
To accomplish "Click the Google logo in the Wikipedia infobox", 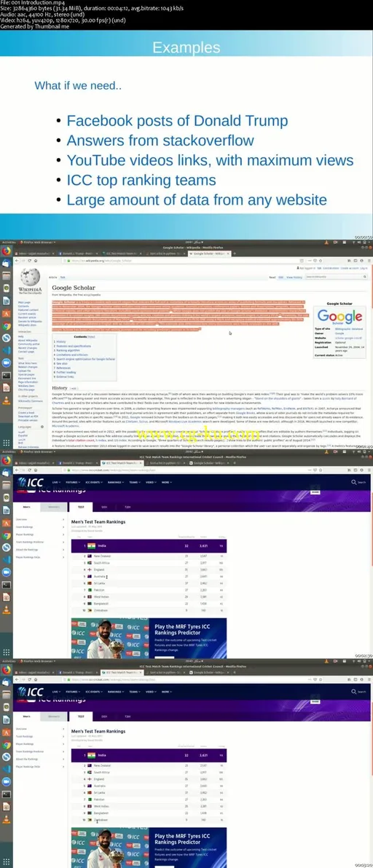I will point(339,317).
